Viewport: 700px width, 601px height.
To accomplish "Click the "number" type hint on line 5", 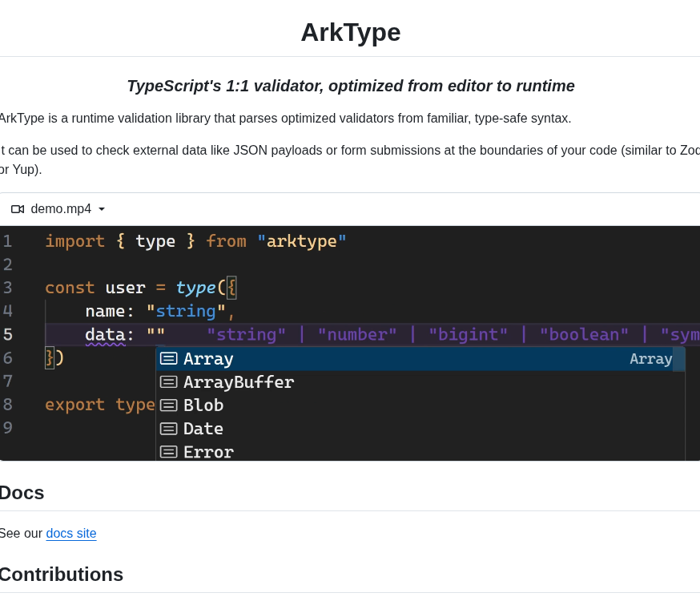I will point(357,335).
